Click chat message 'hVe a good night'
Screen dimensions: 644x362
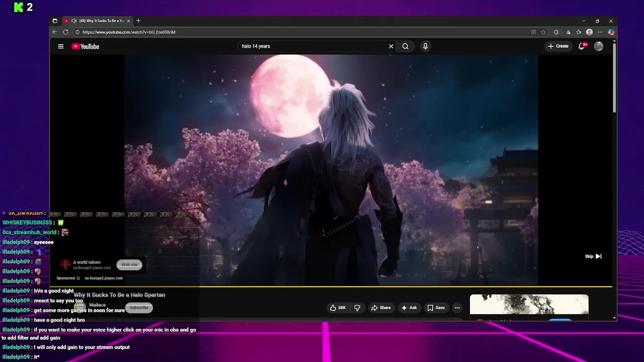(x=54, y=291)
